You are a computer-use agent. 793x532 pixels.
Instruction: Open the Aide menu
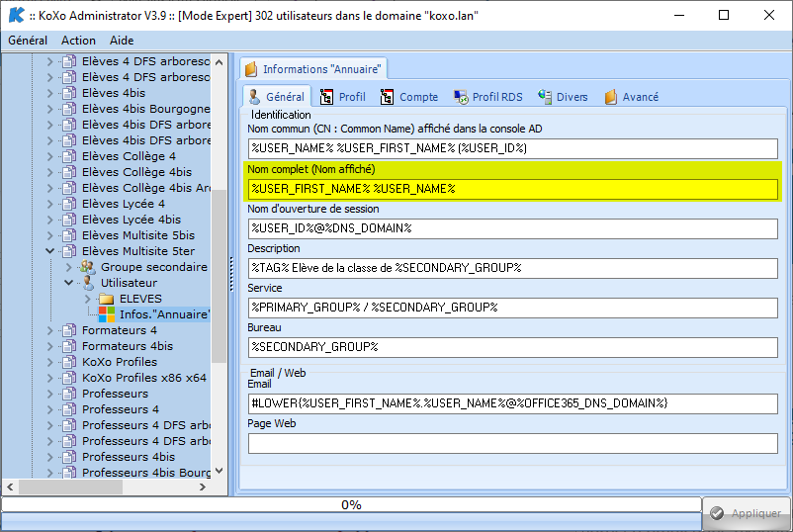point(122,41)
